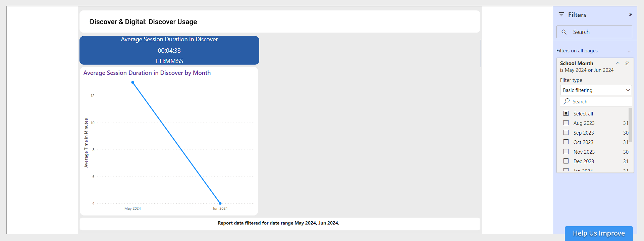Select the Average Session Duration card
This screenshot has height=241, width=644.
click(169, 50)
